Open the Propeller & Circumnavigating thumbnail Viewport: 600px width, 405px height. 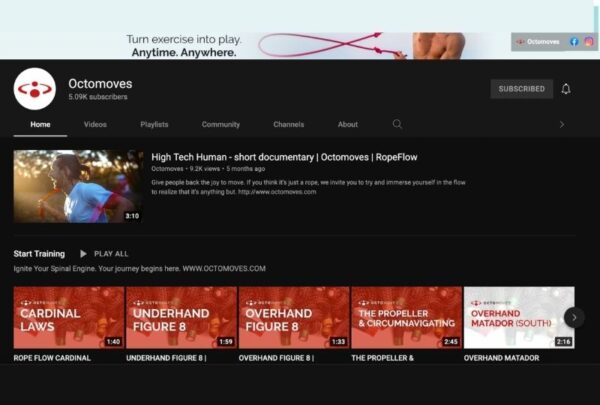(406, 318)
